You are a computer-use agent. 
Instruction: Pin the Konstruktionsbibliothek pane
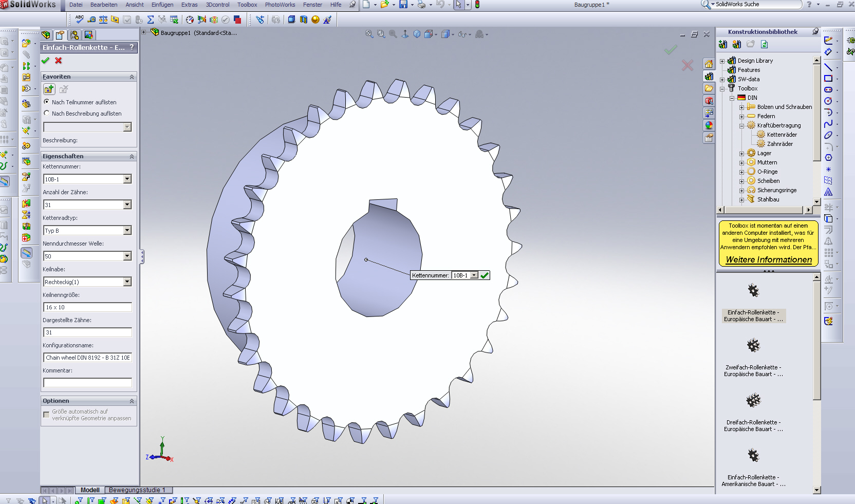(815, 32)
